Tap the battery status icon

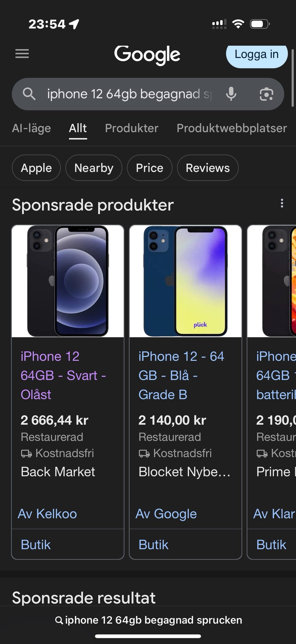click(x=260, y=24)
